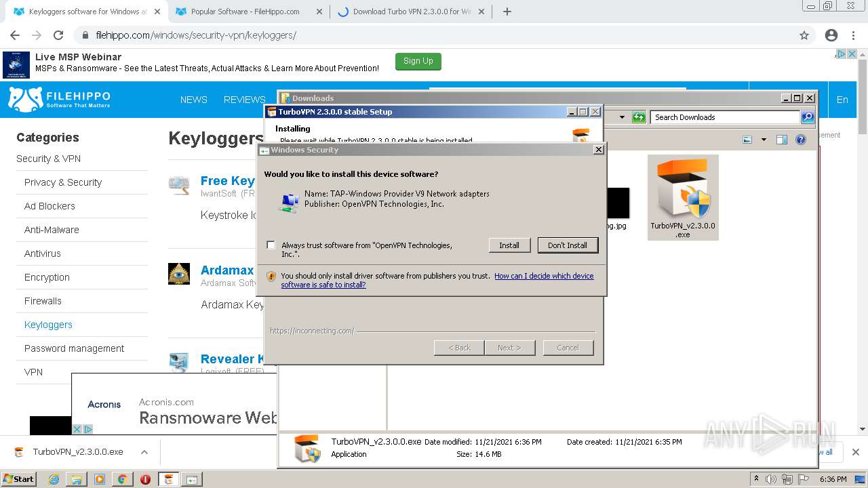
Task: Click the Search Downloads field
Action: (x=726, y=117)
